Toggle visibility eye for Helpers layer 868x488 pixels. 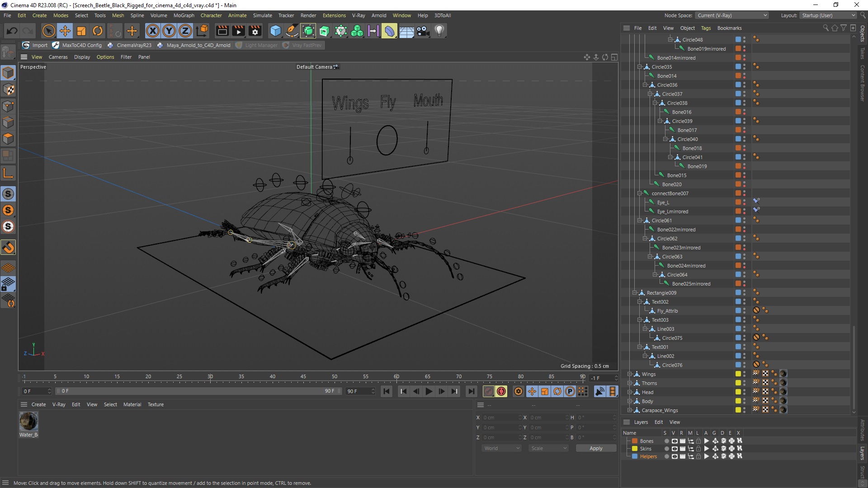tap(675, 456)
